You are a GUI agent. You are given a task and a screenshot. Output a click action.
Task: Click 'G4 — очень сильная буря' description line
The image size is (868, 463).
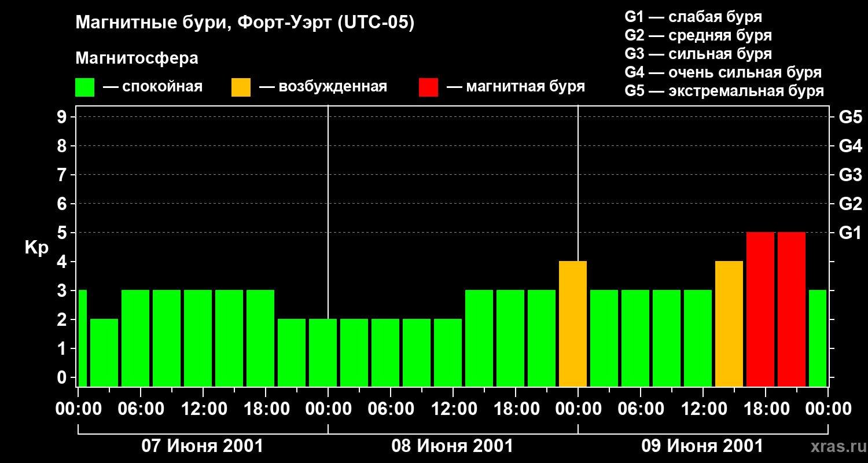pyautogui.click(x=723, y=72)
